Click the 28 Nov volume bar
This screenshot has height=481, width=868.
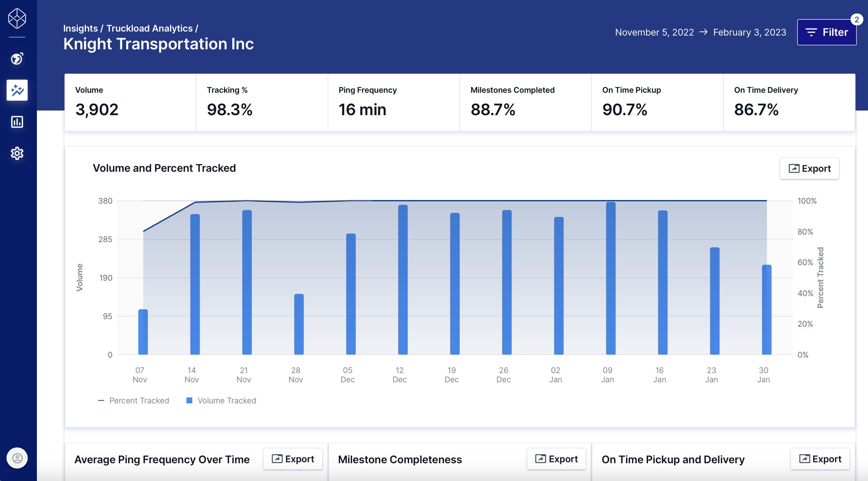[x=299, y=324]
